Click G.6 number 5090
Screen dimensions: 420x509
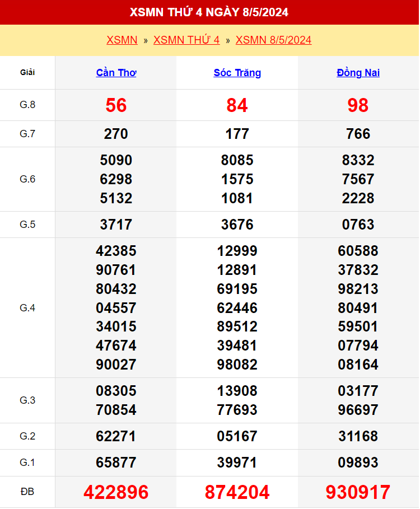pos(116,160)
